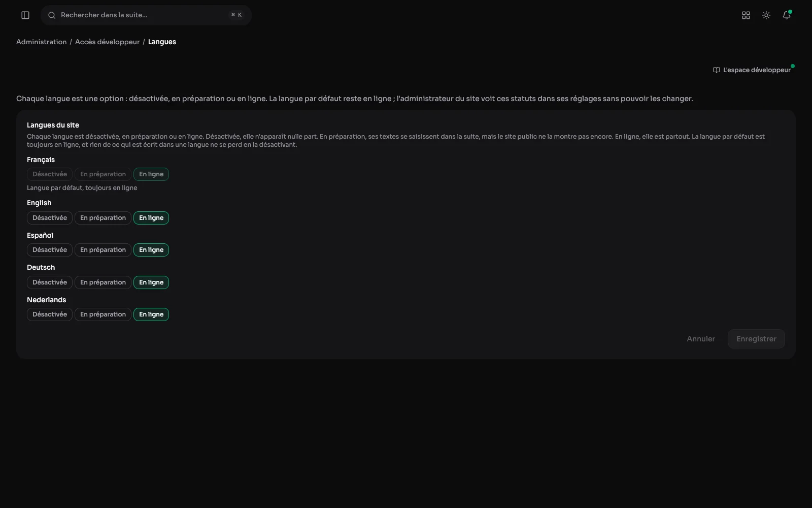Click the Español language label

click(40, 235)
